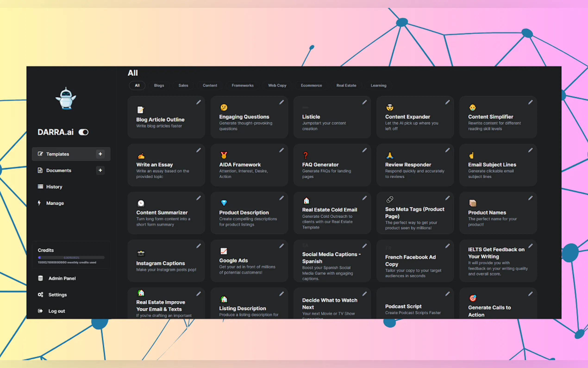Click the Settings gears icon

pos(40,295)
